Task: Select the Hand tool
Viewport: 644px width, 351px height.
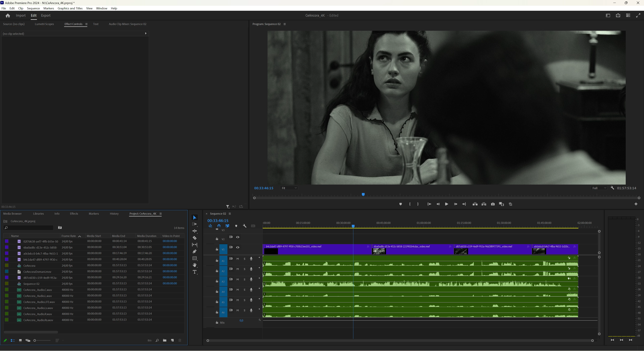Action: (x=195, y=265)
